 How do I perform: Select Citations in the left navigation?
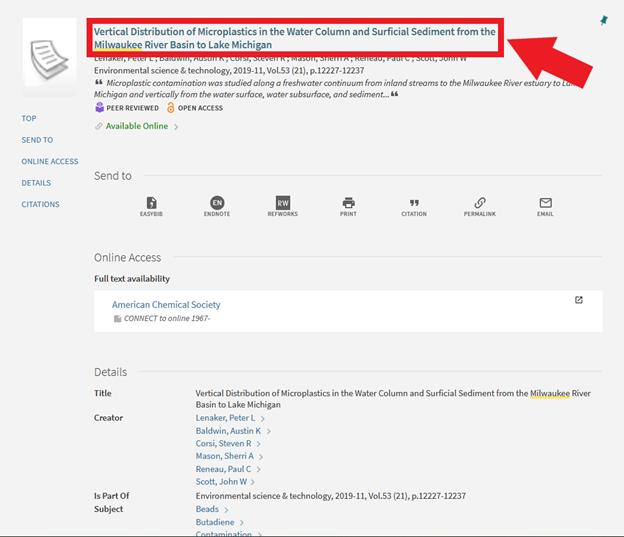tap(40, 204)
